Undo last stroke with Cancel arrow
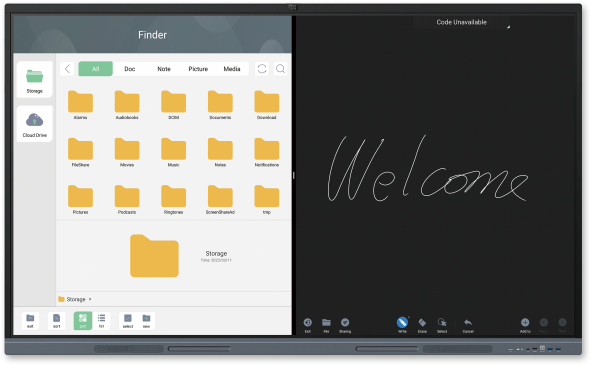The height and width of the screenshot is (365, 591). coord(468,325)
